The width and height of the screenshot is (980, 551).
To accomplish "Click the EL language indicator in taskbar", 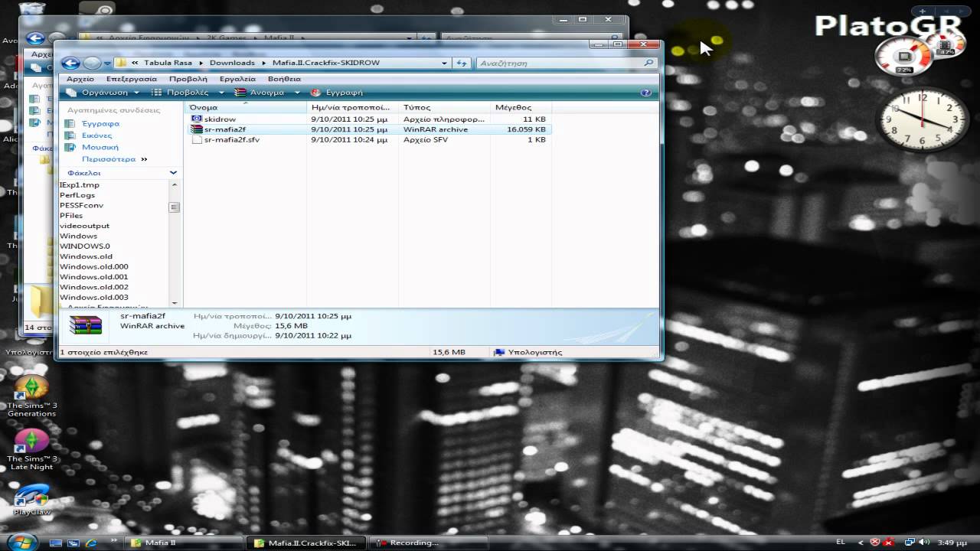I will [x=841, y=543].
